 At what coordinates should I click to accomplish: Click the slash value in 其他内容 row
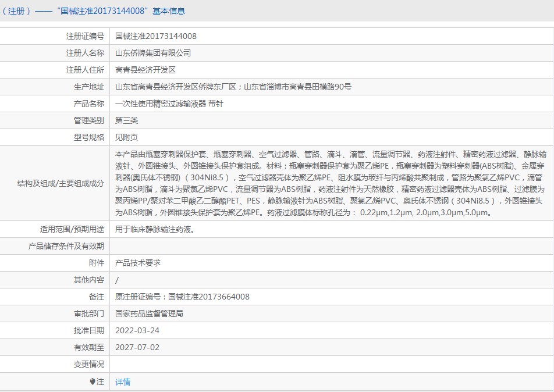tap(117, 280)
